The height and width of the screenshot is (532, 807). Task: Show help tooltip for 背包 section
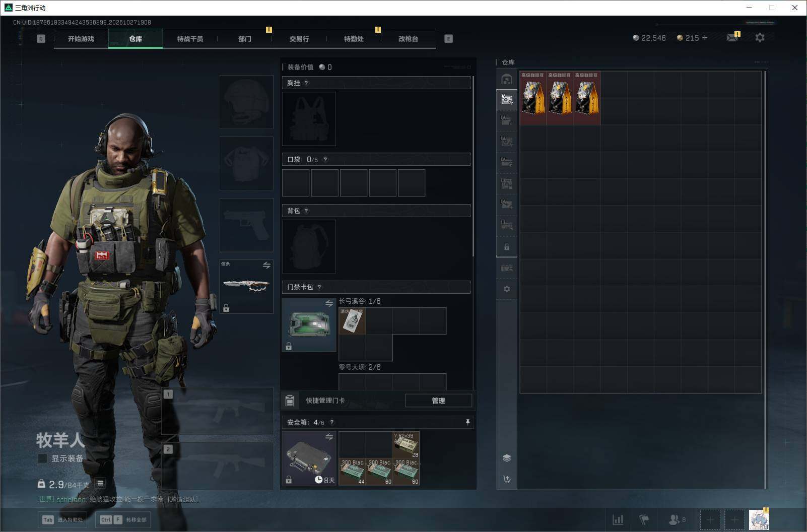306,211
